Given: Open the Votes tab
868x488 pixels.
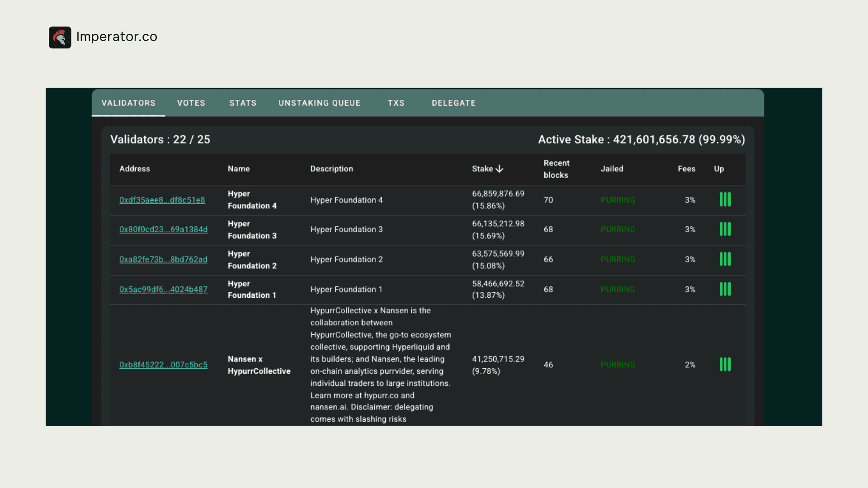Looking at the screenshot, I should [x=191, y=103].
